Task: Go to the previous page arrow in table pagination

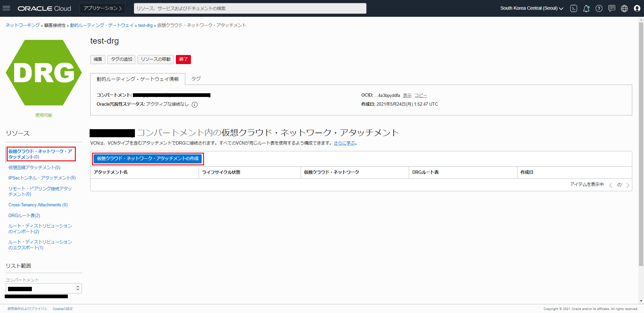Action: click(x=611, y=185)
